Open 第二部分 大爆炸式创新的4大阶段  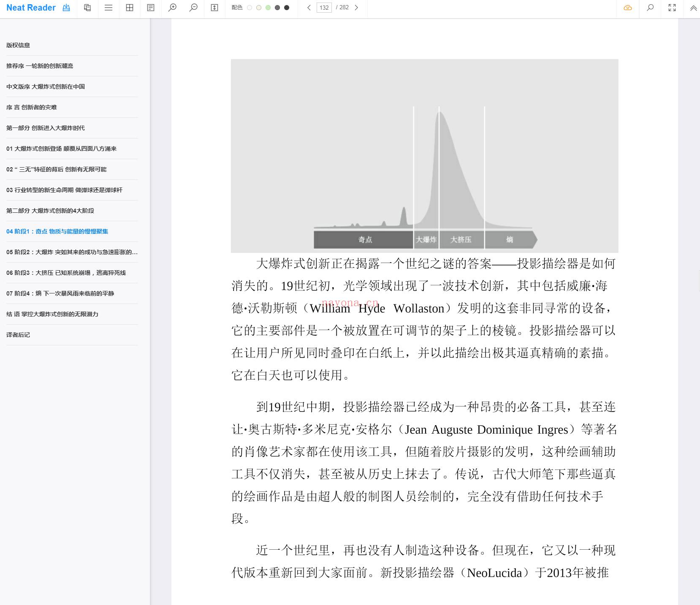pos(72,211)
